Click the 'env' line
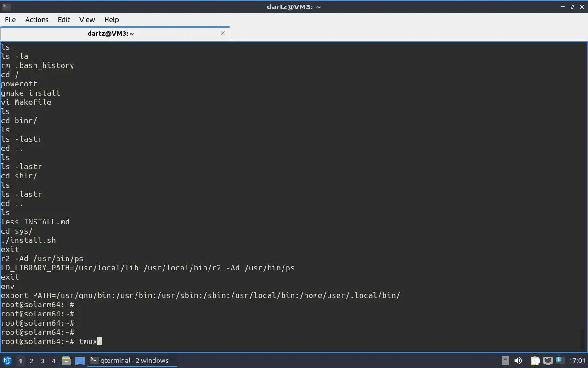The width and height of the screenshot is (588, 368). [x=7, y=286]
